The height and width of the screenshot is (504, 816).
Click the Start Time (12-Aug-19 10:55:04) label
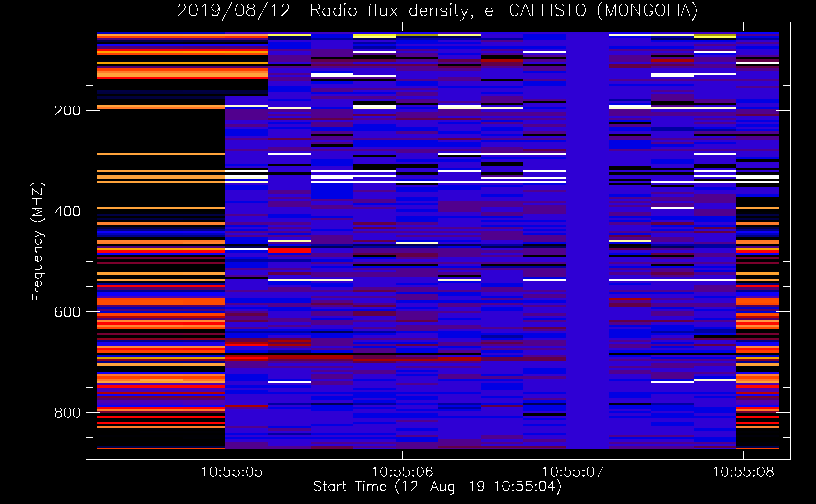438,487
